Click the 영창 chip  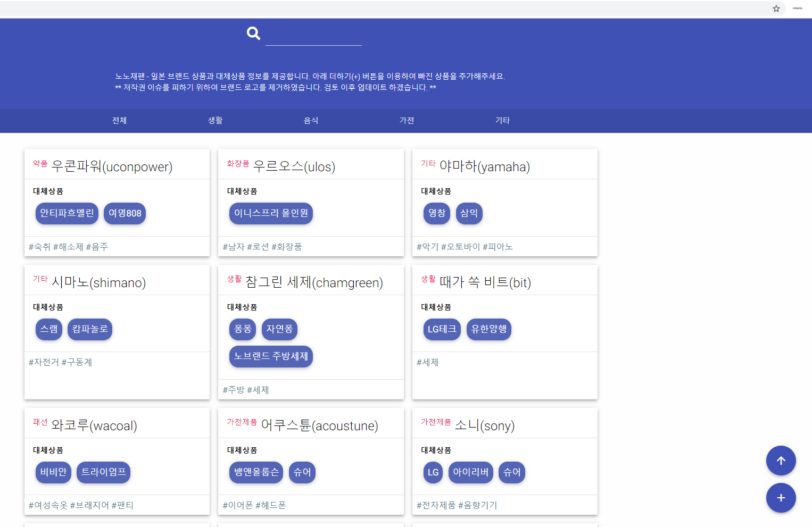tap(437, 213)
